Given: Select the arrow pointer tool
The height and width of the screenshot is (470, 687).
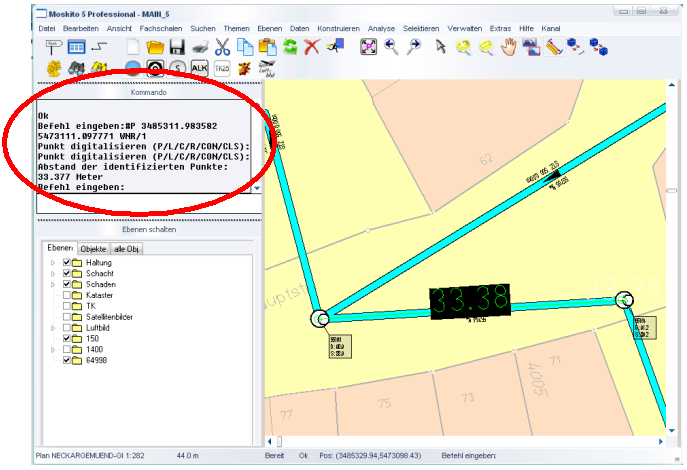Looking at the screenshot, I should pos(439,47).
